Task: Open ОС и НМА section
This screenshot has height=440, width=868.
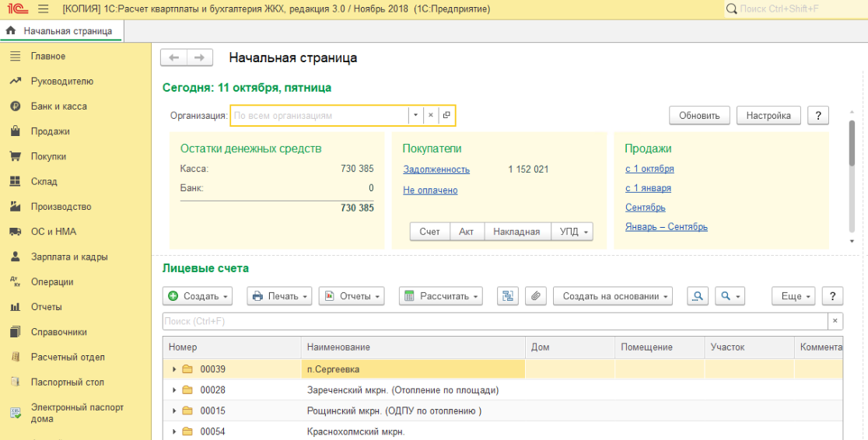Action: tap(54, 232)
